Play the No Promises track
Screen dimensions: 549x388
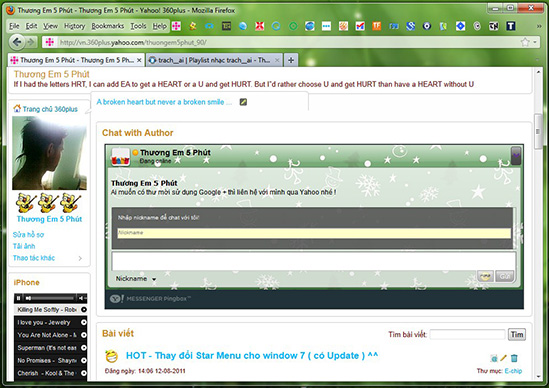[84, 360]
